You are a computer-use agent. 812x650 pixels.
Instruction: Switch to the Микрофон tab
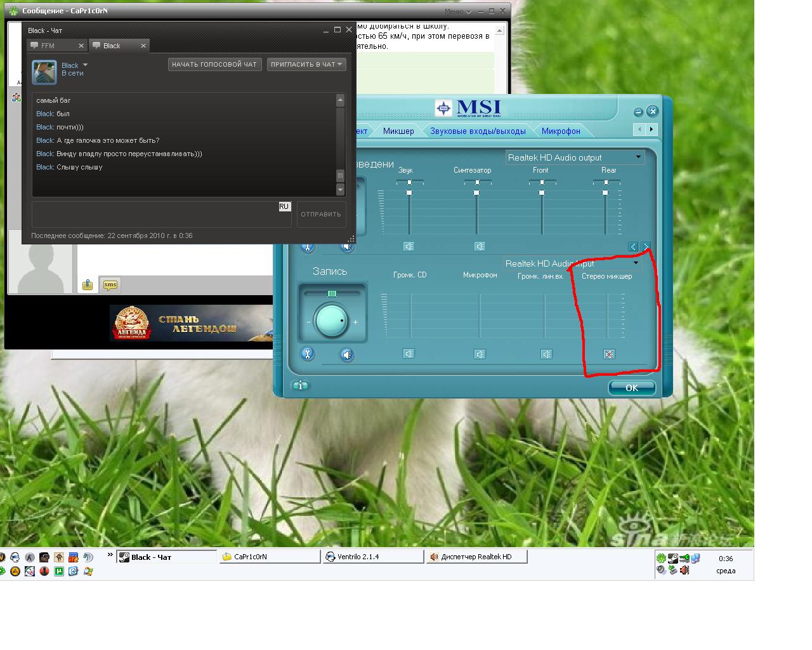click(561, 131)
